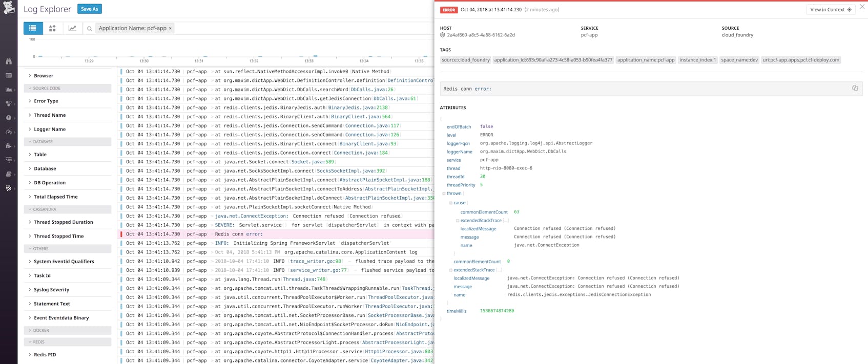Collapse the thrown attribute node
The width and height of the screenshot is (868, 364).
pyautogui.click(x=444, y=194)
